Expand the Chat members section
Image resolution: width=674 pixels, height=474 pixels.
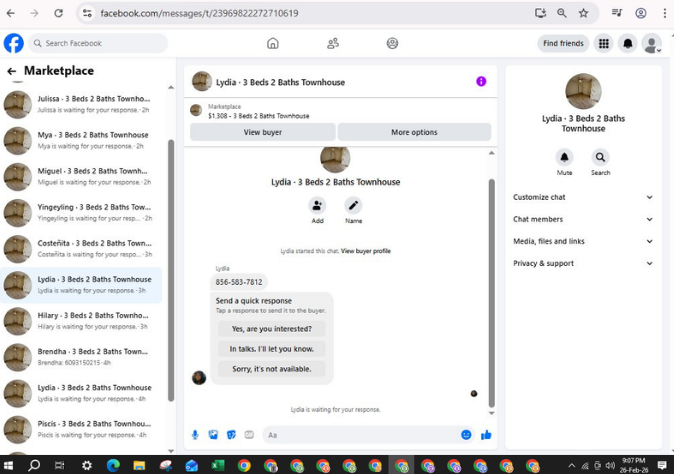pos(583,219)
